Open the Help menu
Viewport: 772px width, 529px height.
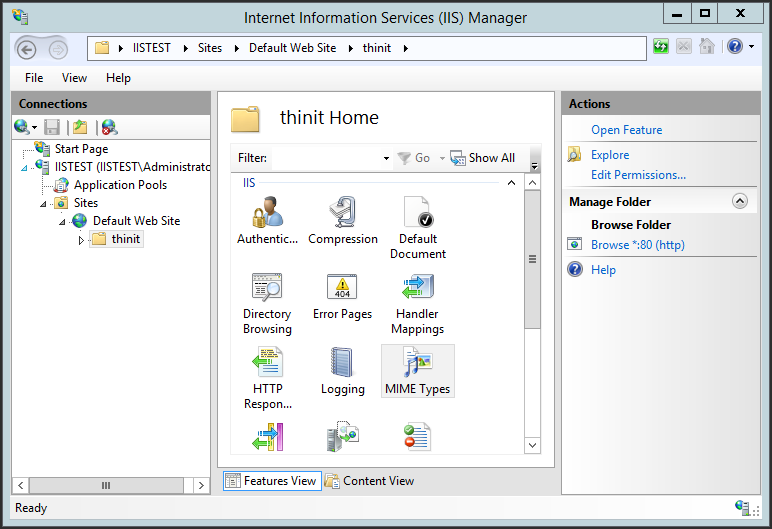(x=118, y=78)
